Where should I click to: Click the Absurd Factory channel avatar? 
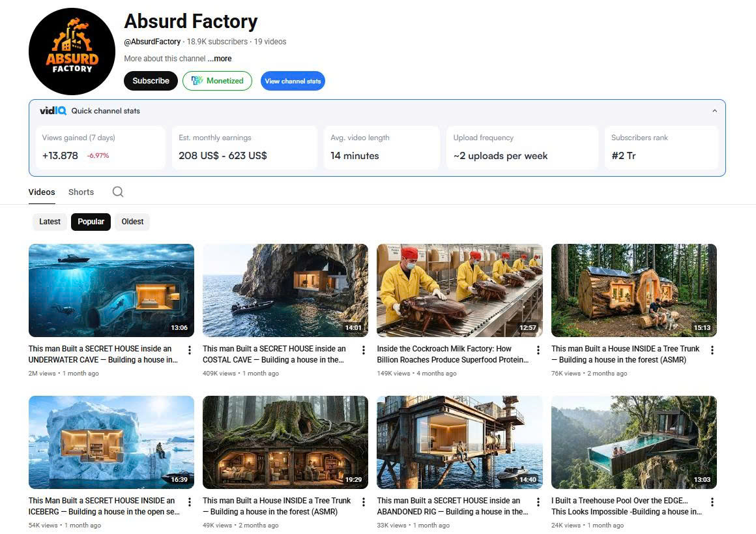point(72,52)
